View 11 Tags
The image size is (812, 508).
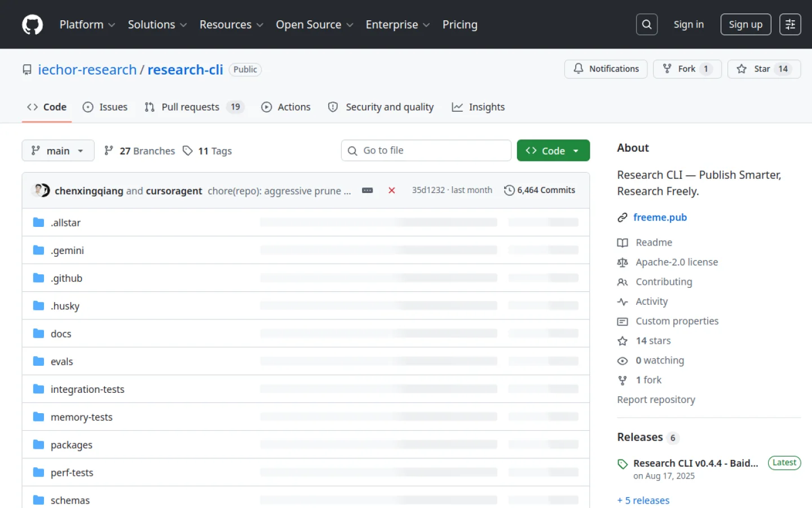[208, 151]
